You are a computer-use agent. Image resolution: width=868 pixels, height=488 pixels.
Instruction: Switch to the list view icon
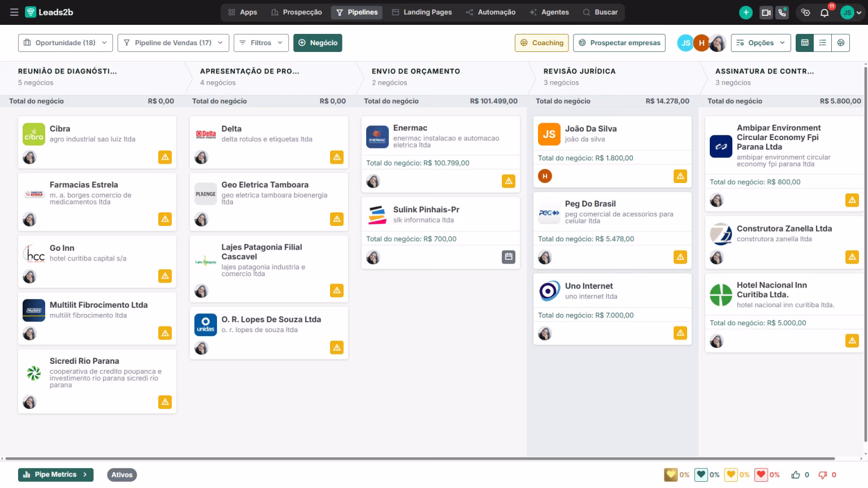pyautogui.click(x=823, y=42)
